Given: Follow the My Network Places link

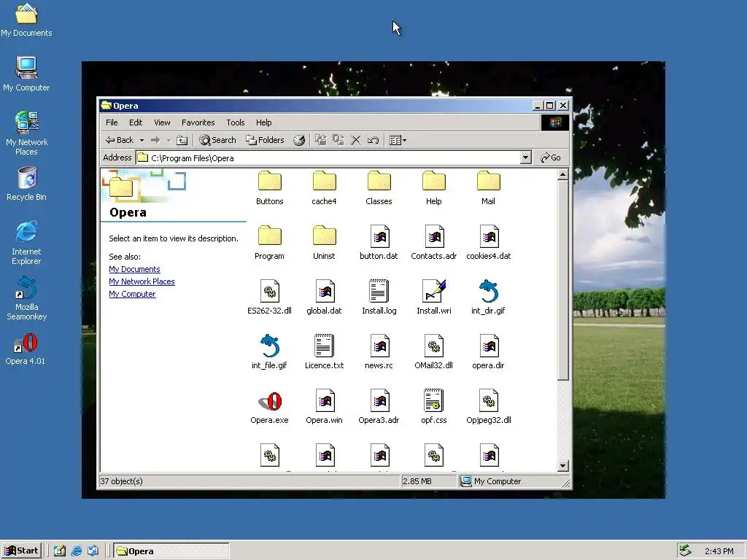Looking at the screenshot, I should tap(142, 281).
